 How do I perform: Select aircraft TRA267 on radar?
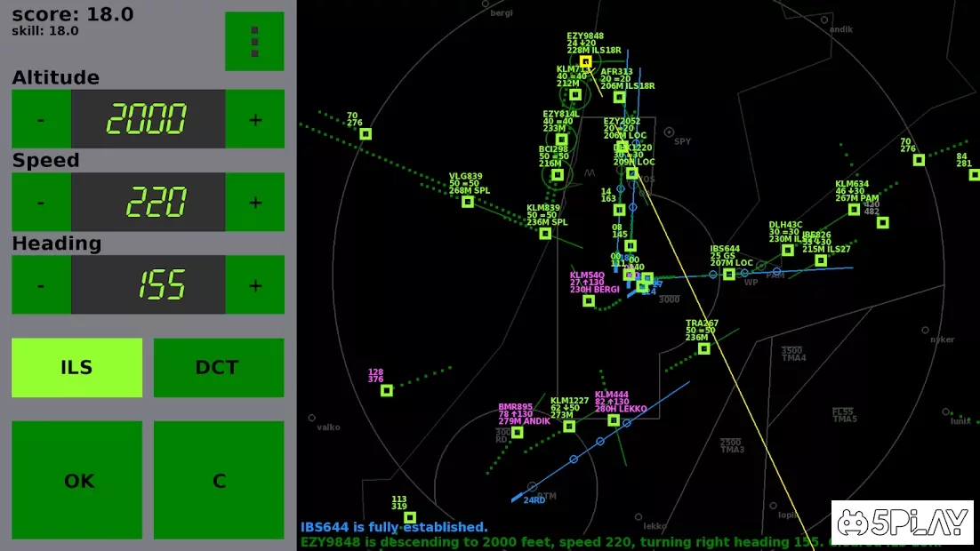[704, 348]
